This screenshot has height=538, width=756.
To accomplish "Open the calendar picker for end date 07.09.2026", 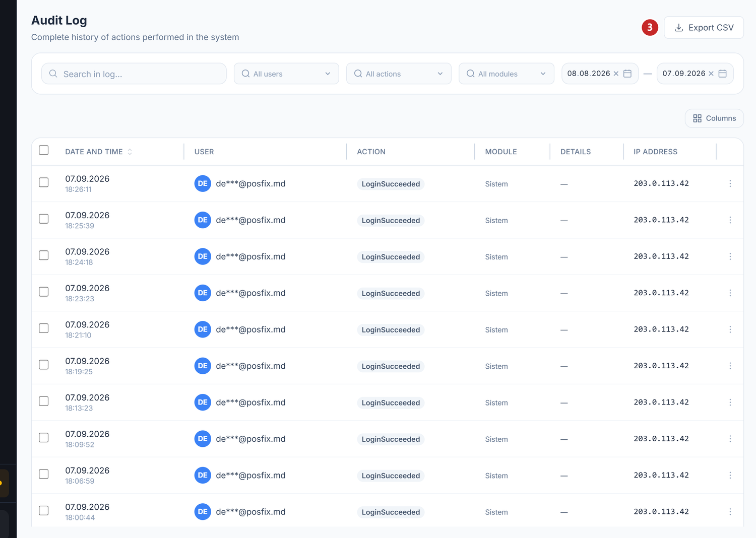I will tap(723, 74).
